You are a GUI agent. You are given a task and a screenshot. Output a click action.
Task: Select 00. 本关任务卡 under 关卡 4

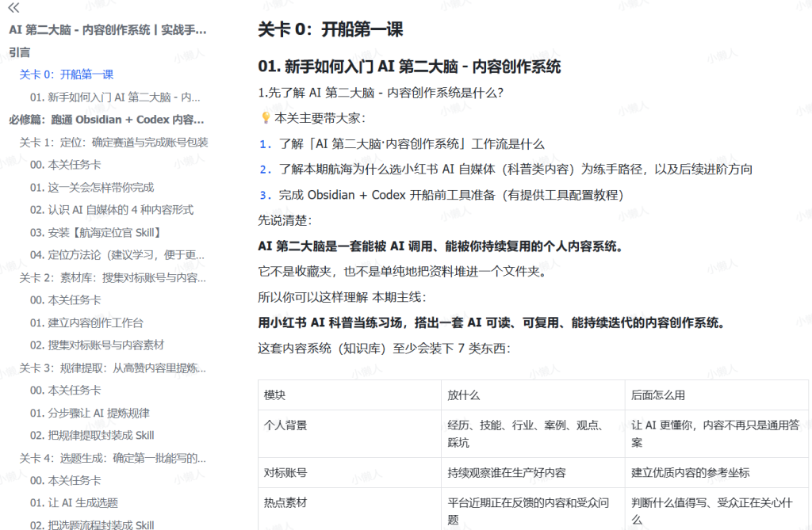click(65, 480)
